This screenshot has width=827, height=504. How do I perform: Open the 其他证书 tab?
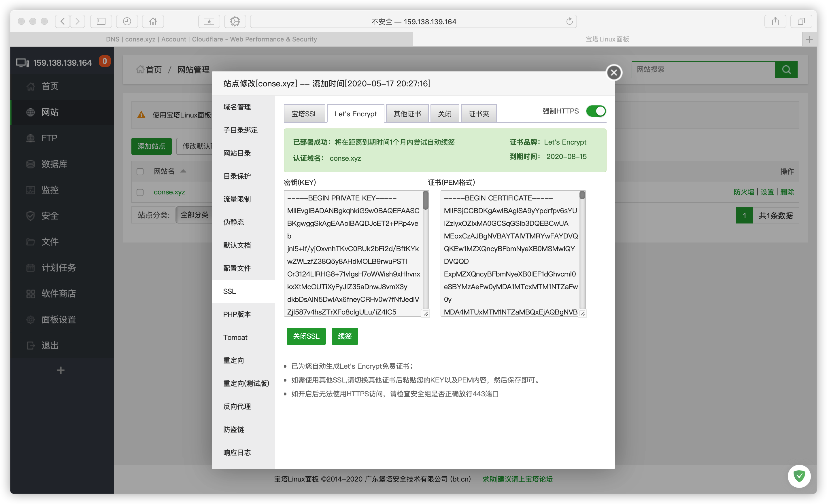407,114
